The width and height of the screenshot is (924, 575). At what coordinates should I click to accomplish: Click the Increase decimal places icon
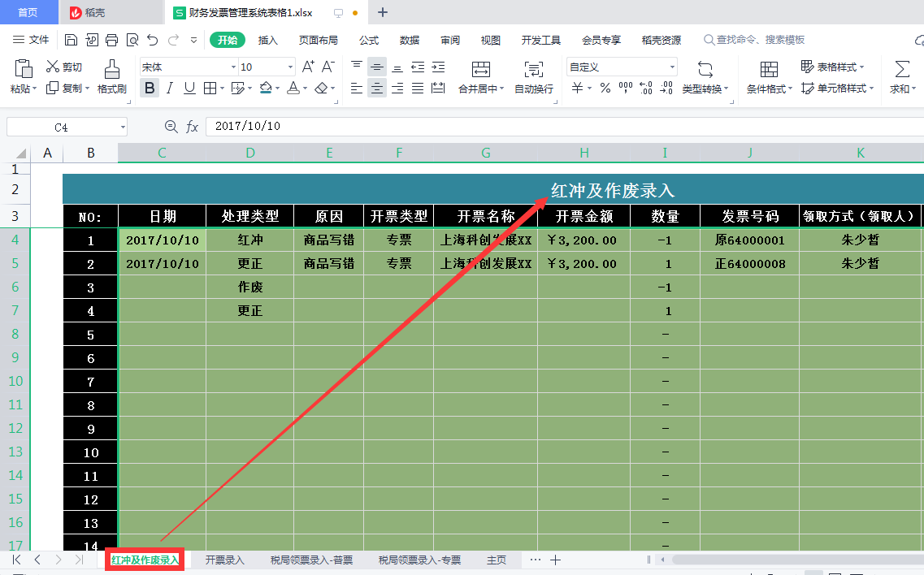[x=646, y=89]
